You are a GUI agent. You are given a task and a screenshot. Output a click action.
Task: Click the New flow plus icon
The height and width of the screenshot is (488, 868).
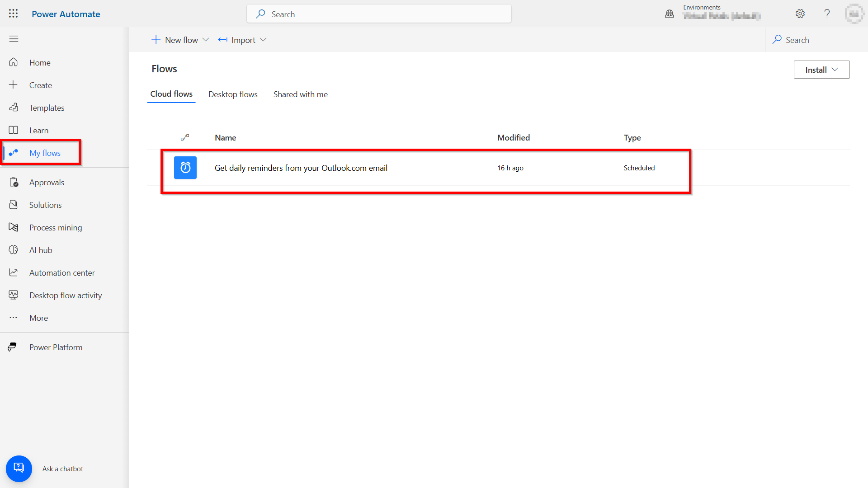pyautogui.click(x=156, y=40)
